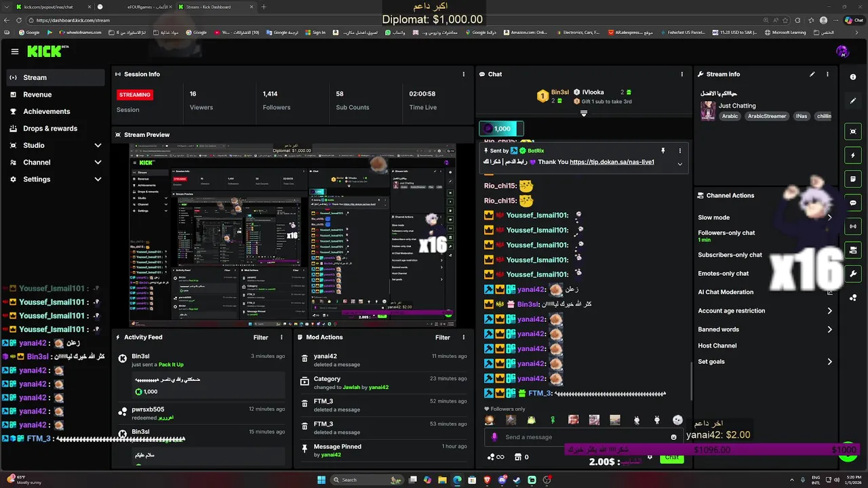This screenshot has height=488, width=868.
Task: Click the purple microphone icon in message box
Action: click(x=494, y=437)
